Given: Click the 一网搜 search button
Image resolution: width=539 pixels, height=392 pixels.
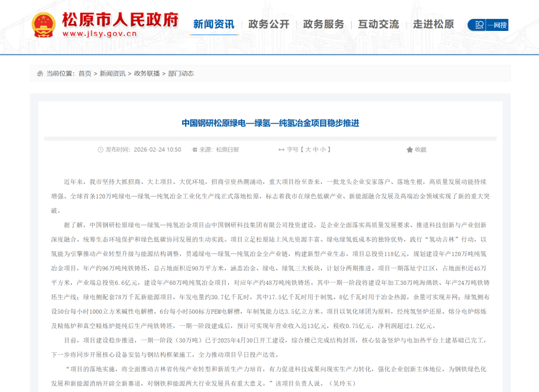Looking at the screenshot, I should pos(497,24).
